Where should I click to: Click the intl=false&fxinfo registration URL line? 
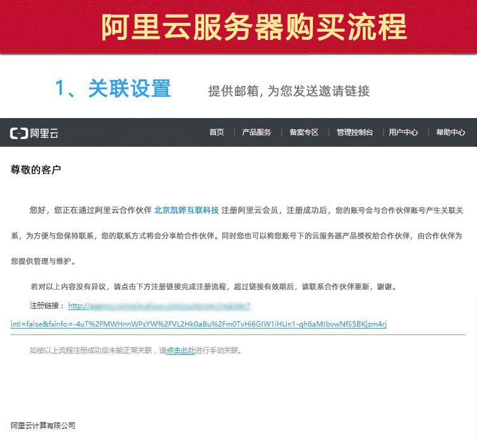[x=198, y=324]
